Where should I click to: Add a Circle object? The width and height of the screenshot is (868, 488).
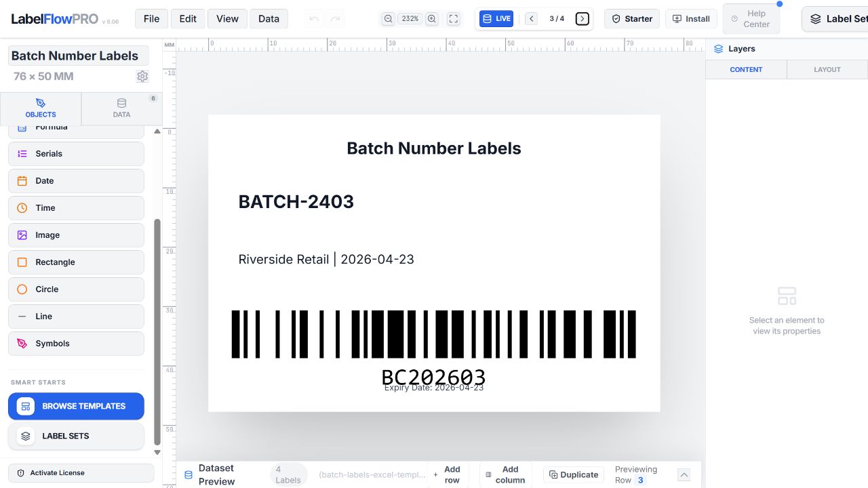[76, 289]
